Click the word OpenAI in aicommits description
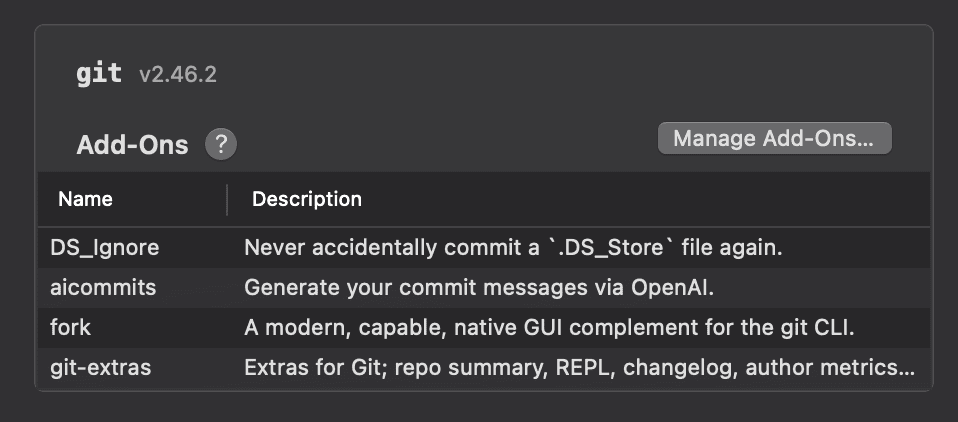Image resolution: width=958 pixels, height=422 pixels. coord(670,287)
